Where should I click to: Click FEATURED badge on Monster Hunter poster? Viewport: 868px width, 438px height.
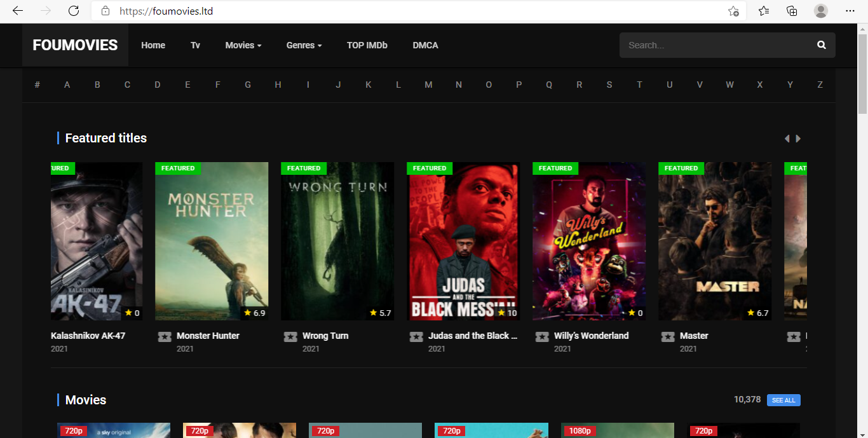pyautogui.click(x=178, y=168)
